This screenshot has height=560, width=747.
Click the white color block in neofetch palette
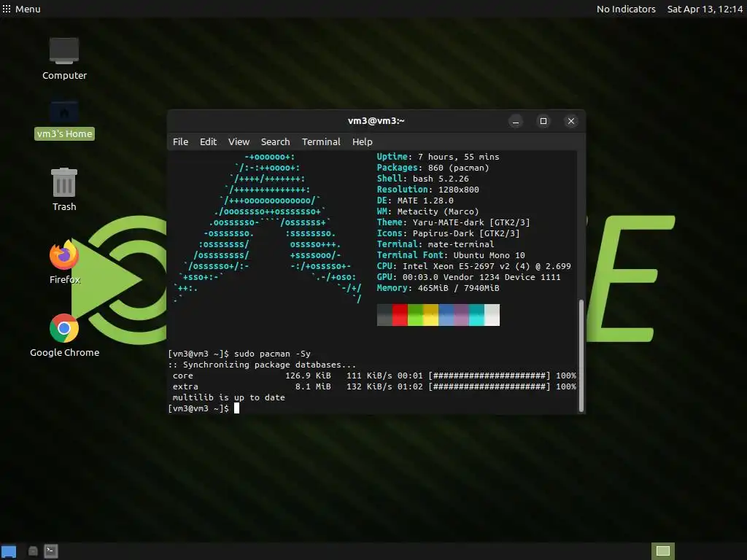point(492,315)
